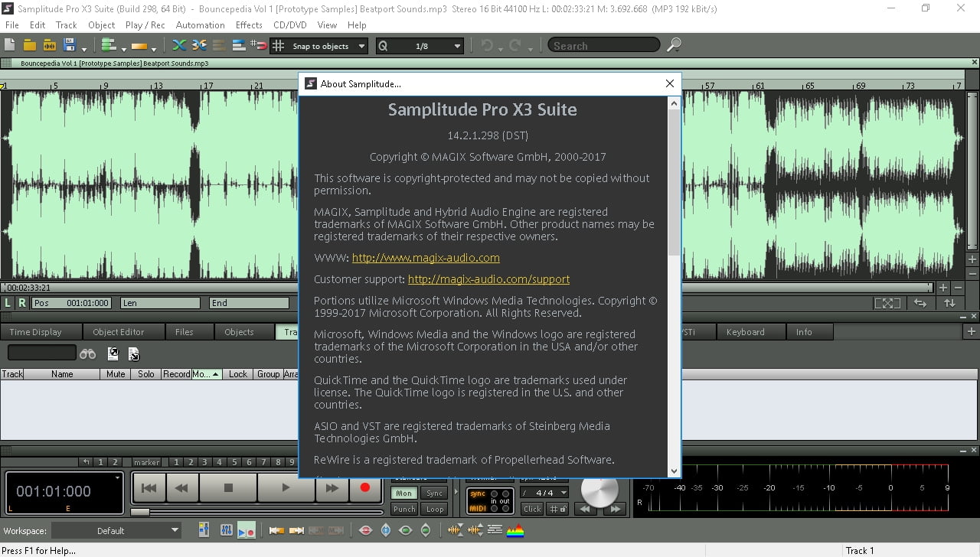The image size is (980, 557).
Task: Click the stop transport button
Action: click(228, 487)
